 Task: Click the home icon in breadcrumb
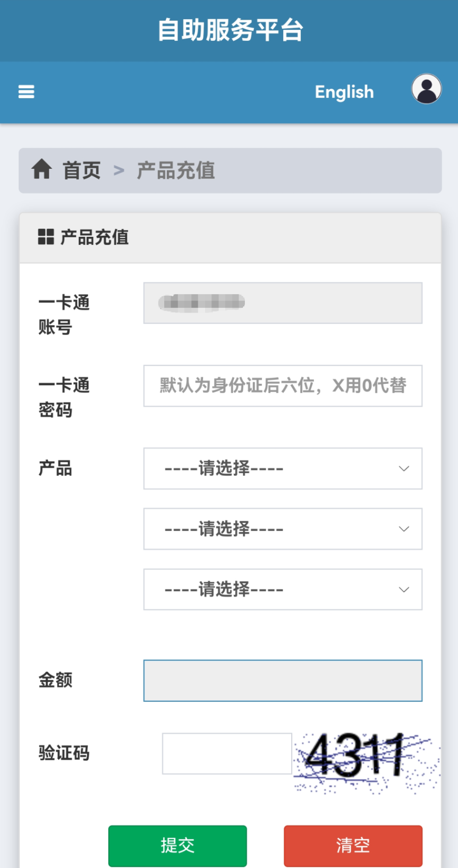41,170
